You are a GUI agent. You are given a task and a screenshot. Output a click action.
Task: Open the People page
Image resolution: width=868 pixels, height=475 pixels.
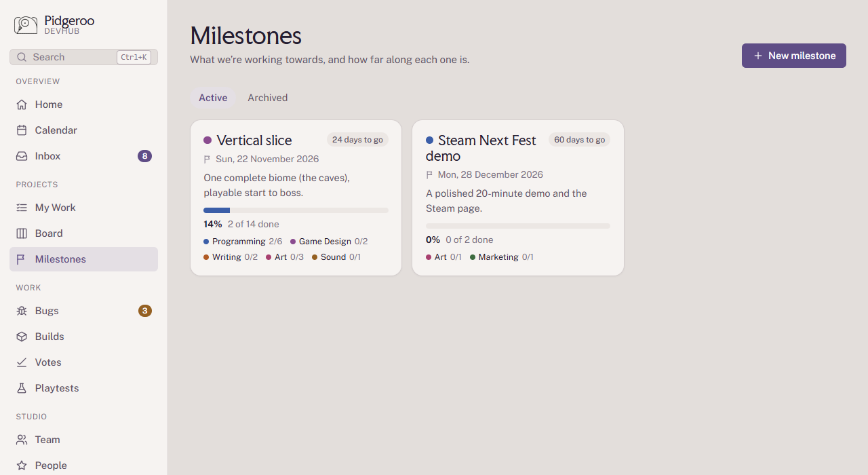coord(83,465)
